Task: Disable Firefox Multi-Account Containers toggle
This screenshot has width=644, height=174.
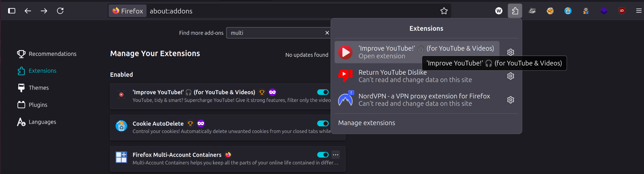Action: (x=323, y=155)
